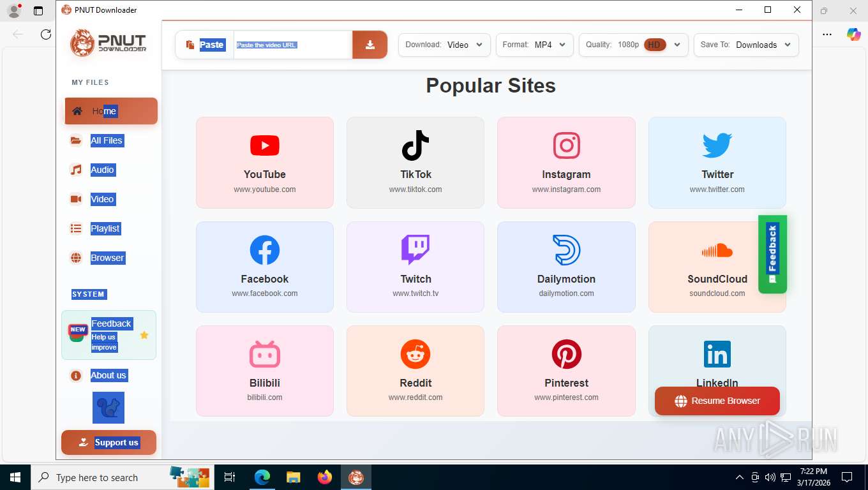Open the Feedback card in sidebar
868x490 pixels.
pyautogui.click(x=108, y=335)
